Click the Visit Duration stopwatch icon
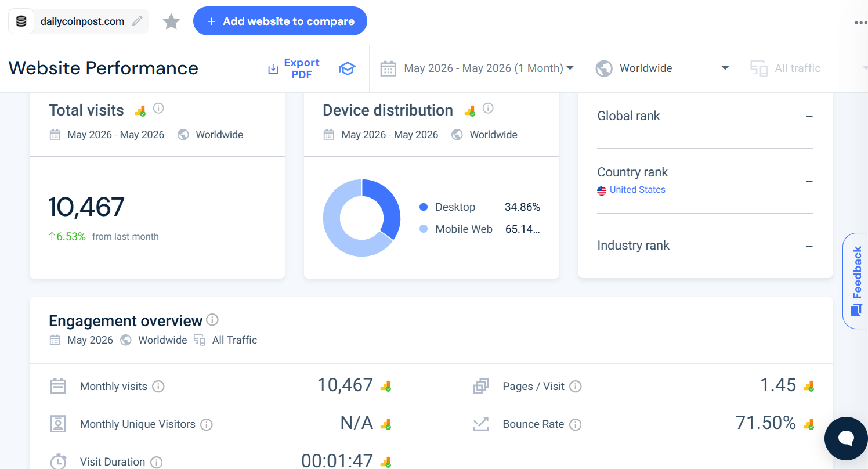Image resolution: width=868 pixels, height=469 pixels. 58,461
